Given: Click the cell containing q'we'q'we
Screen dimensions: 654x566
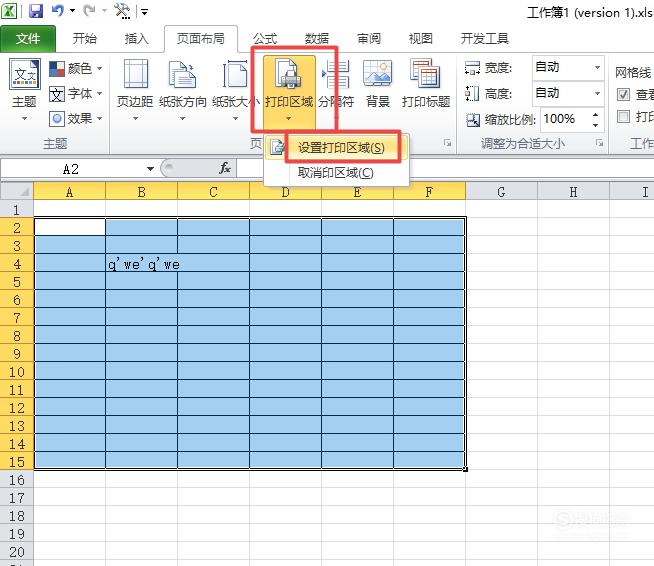Looking at the screenshot, I should point(142,264).
